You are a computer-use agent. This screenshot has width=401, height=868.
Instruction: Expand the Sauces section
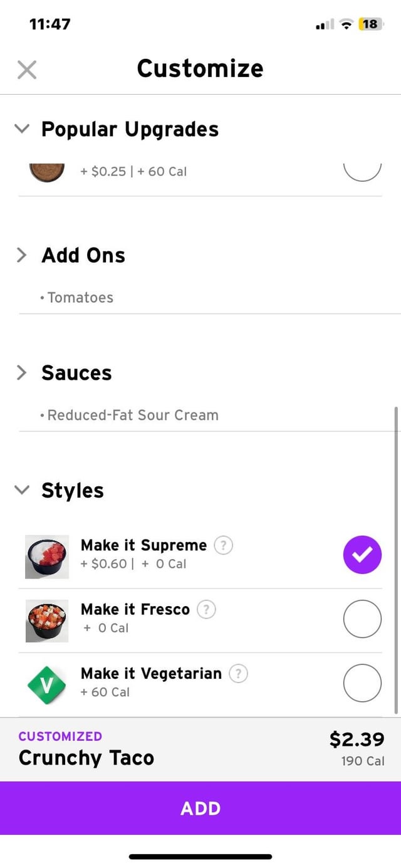[x=22, y=373]
